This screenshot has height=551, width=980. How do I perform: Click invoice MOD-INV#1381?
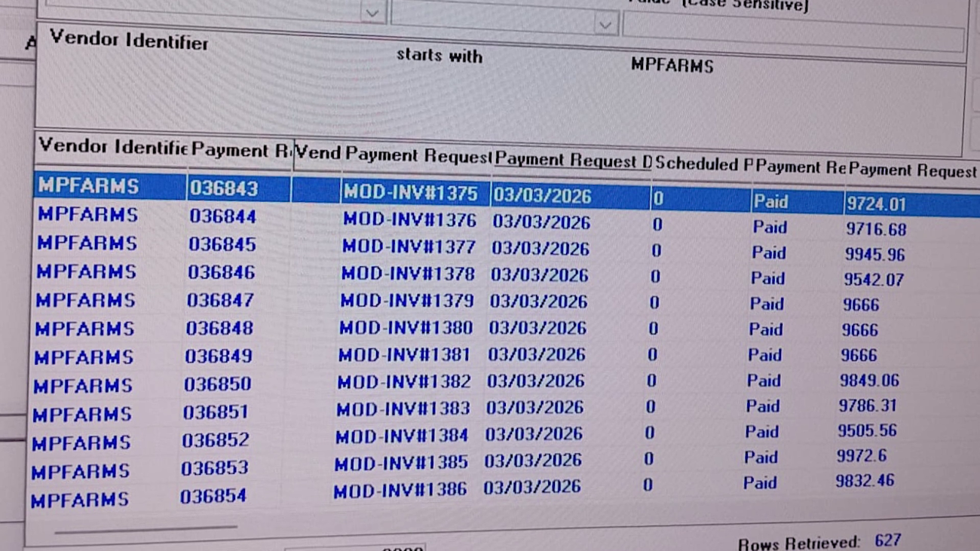point(404,354)
